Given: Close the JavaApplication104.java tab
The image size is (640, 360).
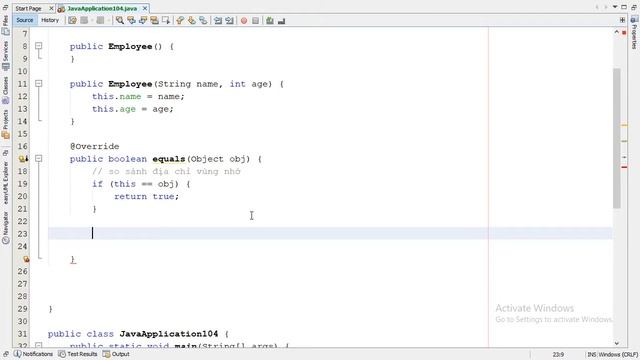Looking at the screenshot, I should 145,8.
